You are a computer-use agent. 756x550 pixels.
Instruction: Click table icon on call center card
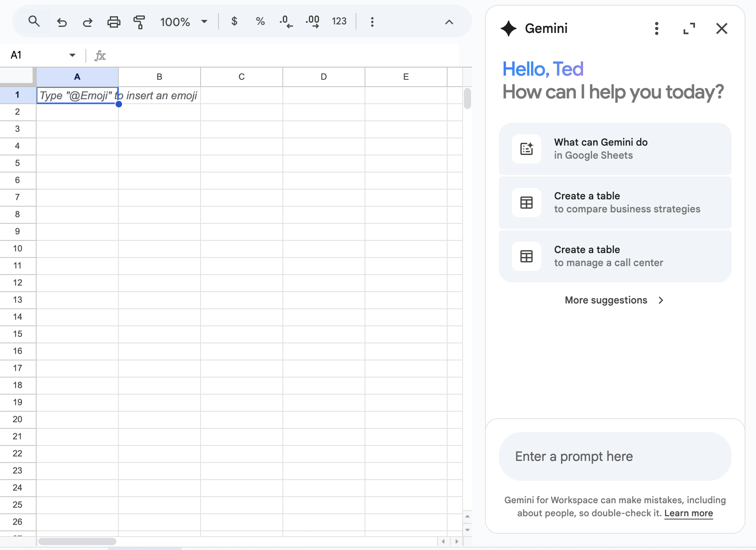click(x=527, y=256)
